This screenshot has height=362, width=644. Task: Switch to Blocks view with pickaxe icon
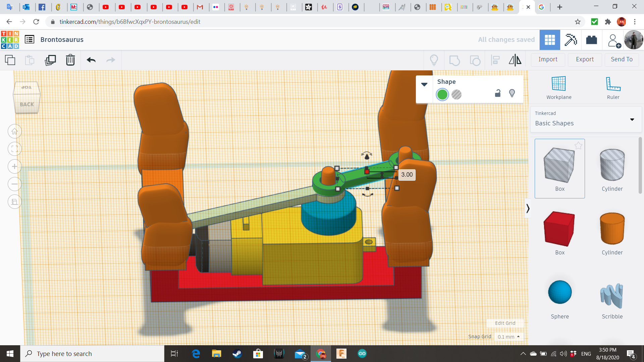[571, 40]
